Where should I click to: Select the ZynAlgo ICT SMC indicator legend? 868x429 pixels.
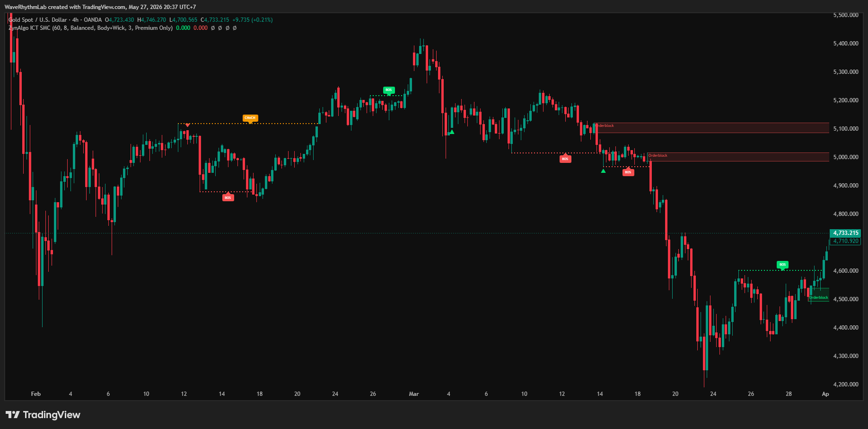tap(90, 28)
